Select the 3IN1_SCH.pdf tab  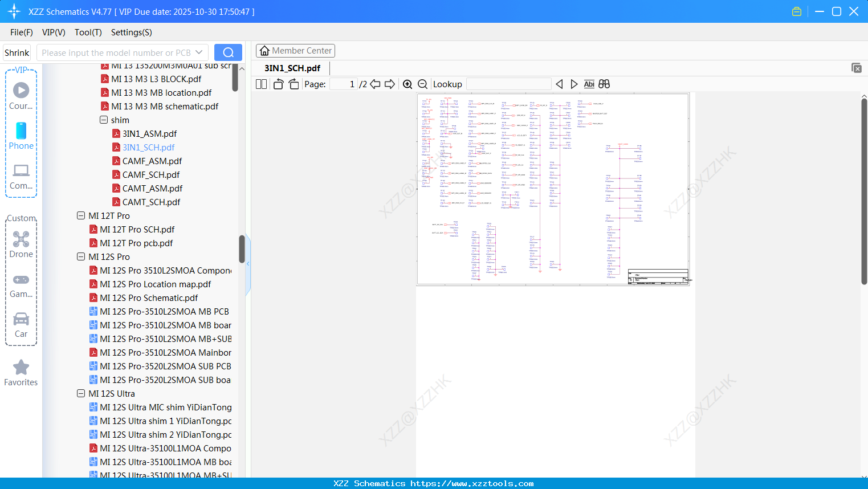tap(292, 68)
